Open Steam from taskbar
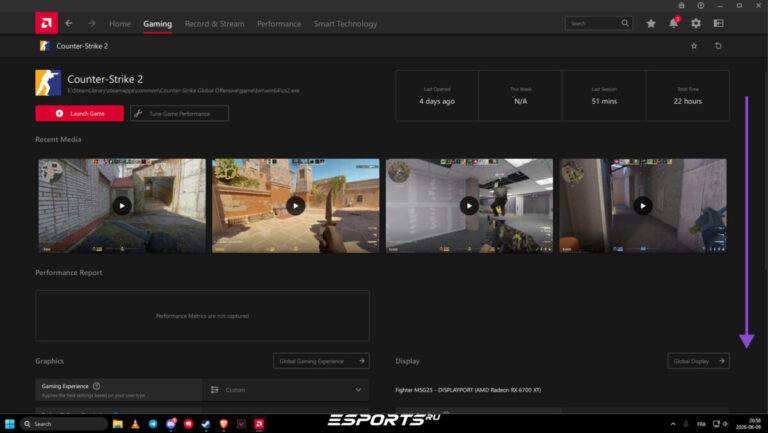768x433 pixels. 206,424
